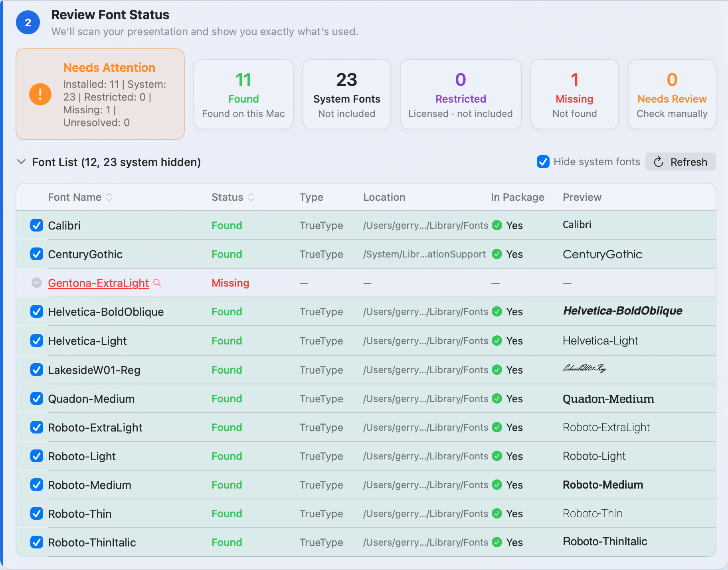Click the circular refresh arrow icon

point(659,162)
